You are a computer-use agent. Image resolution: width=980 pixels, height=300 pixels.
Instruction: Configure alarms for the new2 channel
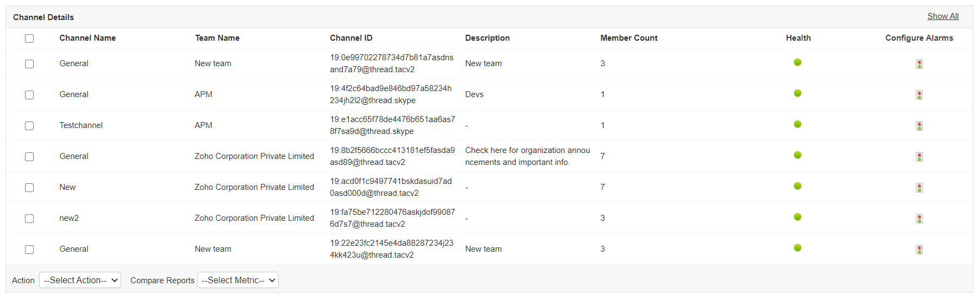coord(919,219)
